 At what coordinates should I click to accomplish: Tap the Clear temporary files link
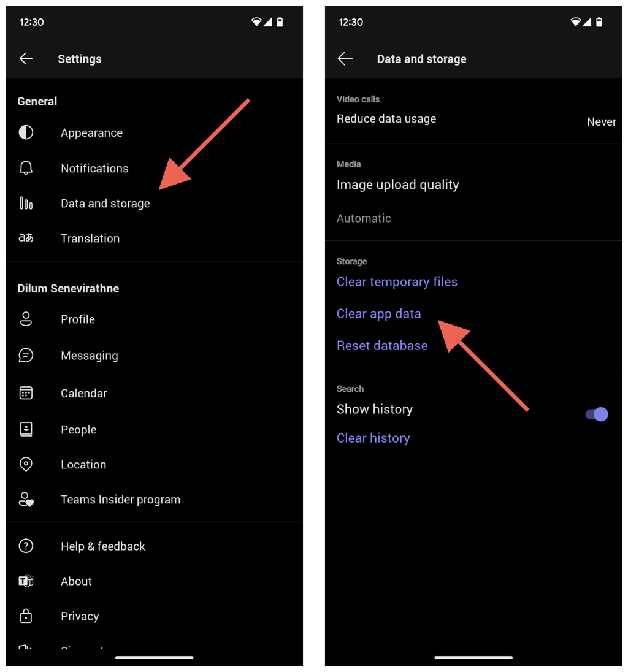coord(397,282)
